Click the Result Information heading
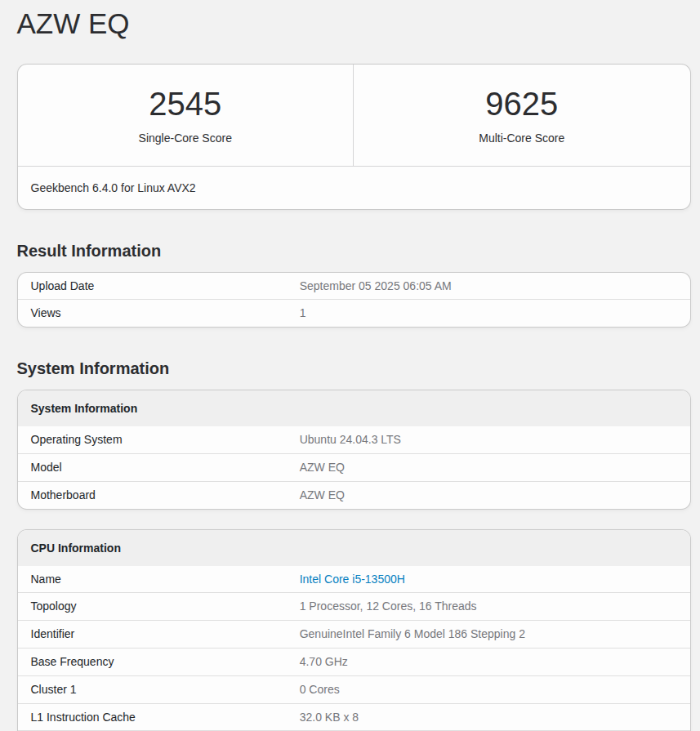This screenshot has height=731, width=700. (x=88, y=251)
